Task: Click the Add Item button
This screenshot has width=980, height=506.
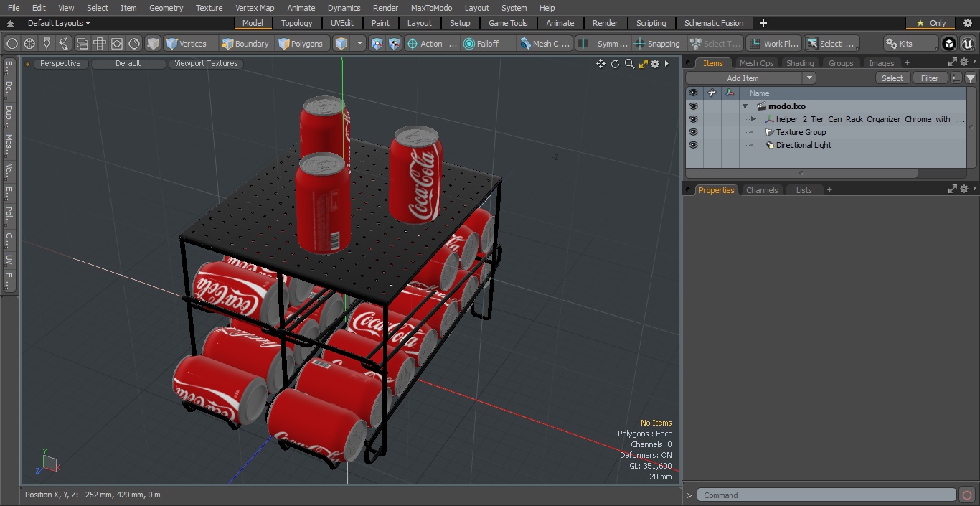Action: pos(743,78)
